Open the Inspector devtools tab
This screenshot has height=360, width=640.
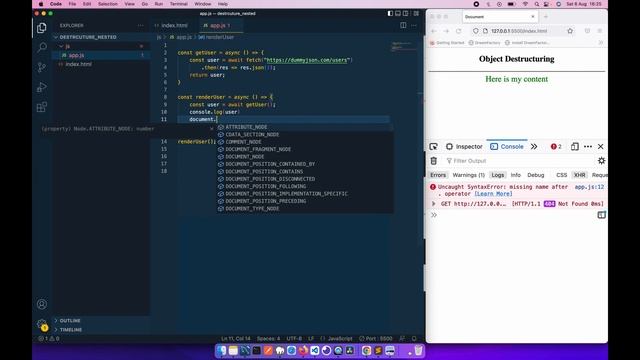pyautogui.click(x=464, y=147)
